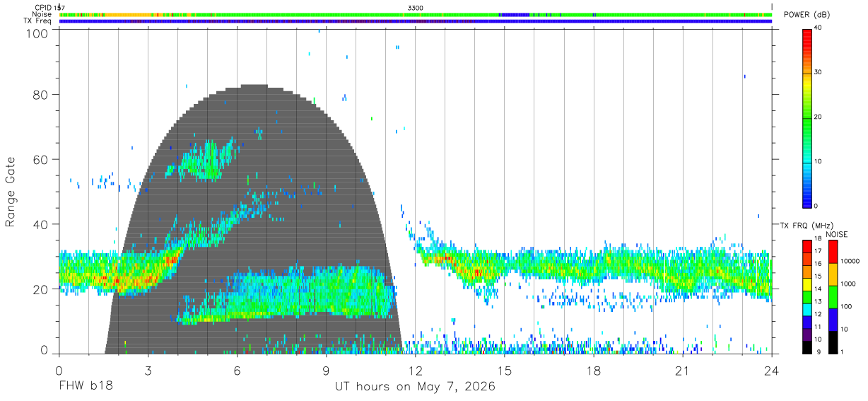The width and height of the screenshot is (868, 401).
Task: Click the 40 label on POWER color bar
Action: [x=819, y=28]
